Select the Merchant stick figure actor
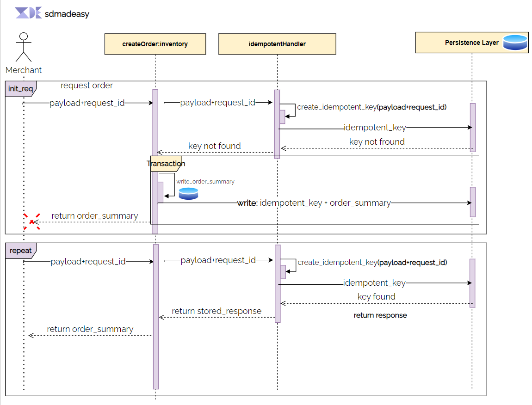 click(24, 48)
